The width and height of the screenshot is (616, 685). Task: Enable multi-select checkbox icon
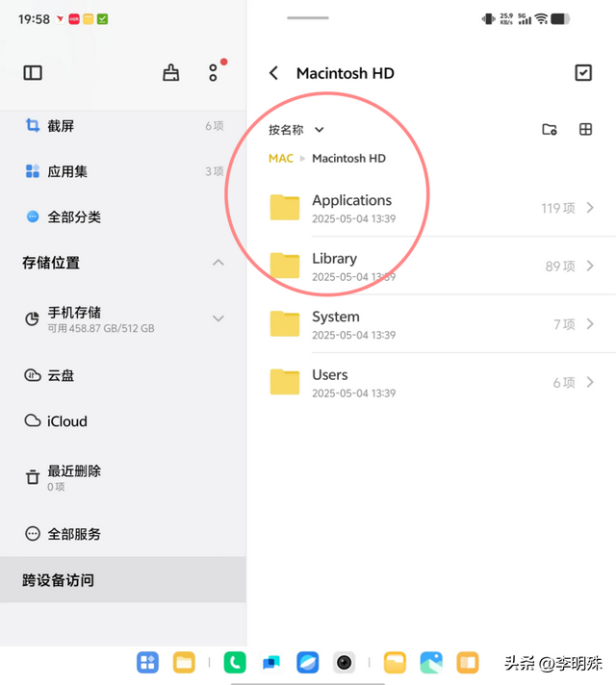(x=582, y=73)
